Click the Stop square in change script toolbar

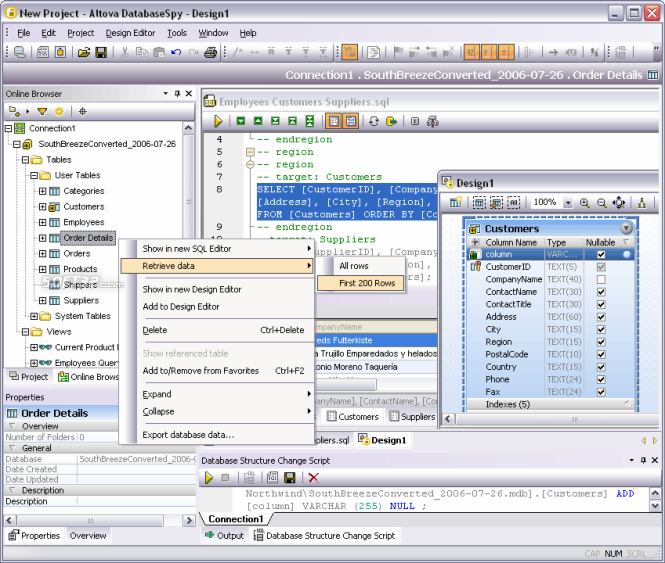[x=225, y=478]
